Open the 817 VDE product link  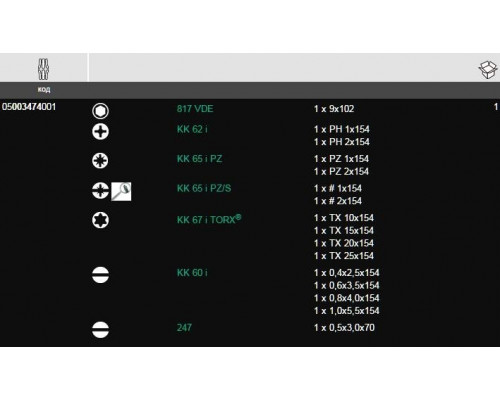(195, 109)
